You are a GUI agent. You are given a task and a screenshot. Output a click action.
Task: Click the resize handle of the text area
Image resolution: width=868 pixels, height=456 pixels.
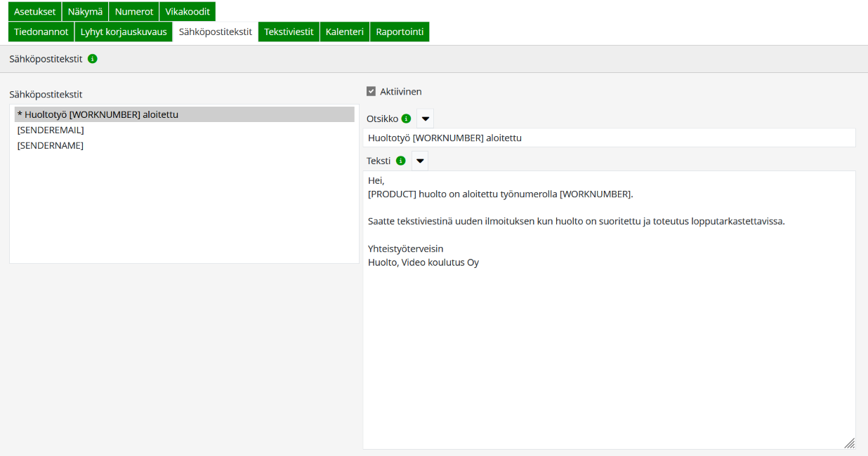[849, 443]
